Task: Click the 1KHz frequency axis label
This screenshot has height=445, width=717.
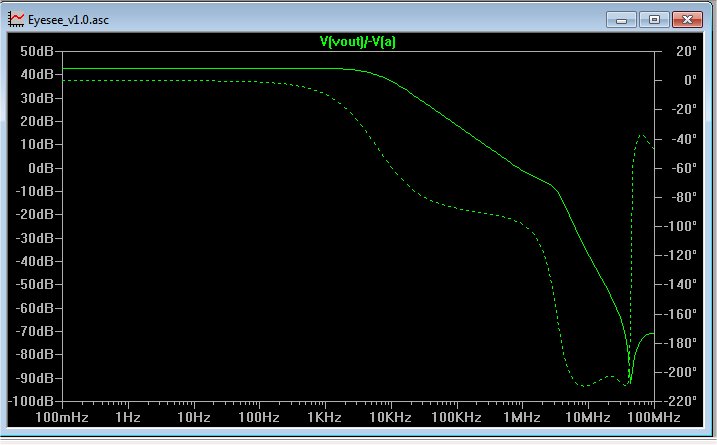Action: coord(325,417)
